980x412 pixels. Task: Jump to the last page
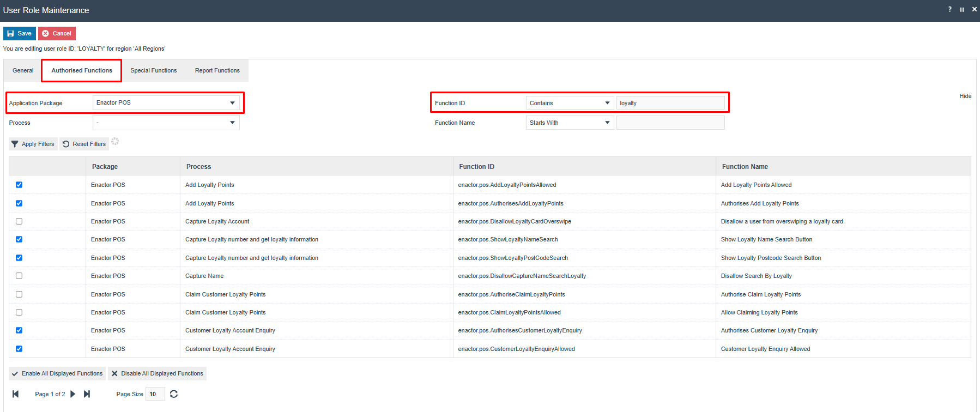coord(87,394)
